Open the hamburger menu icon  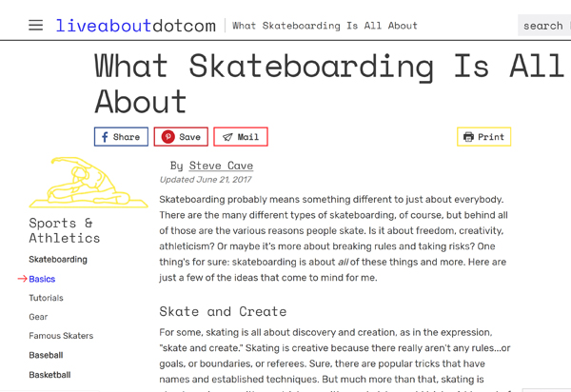tap(35, 26)
